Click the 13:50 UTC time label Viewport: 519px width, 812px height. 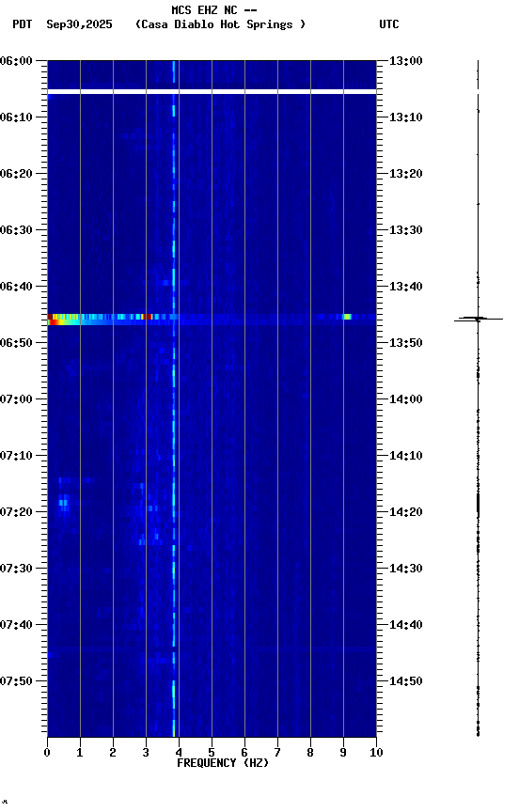(406, 343)
